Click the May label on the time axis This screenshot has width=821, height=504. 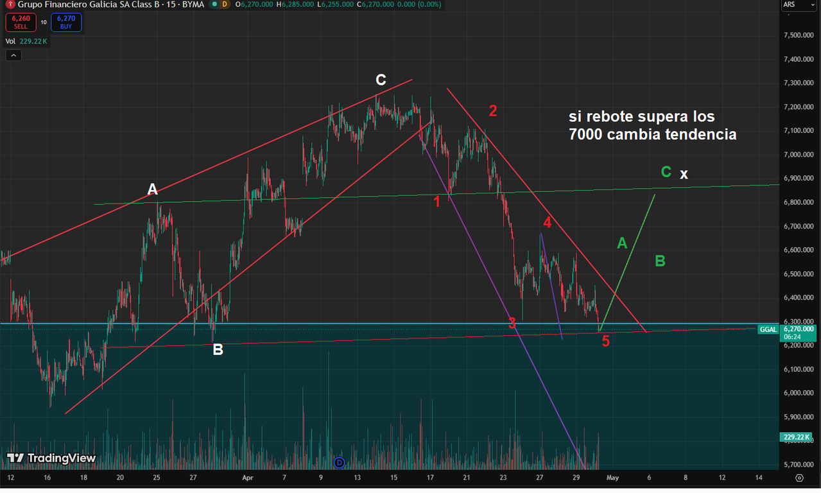click(x=612, y=478)
